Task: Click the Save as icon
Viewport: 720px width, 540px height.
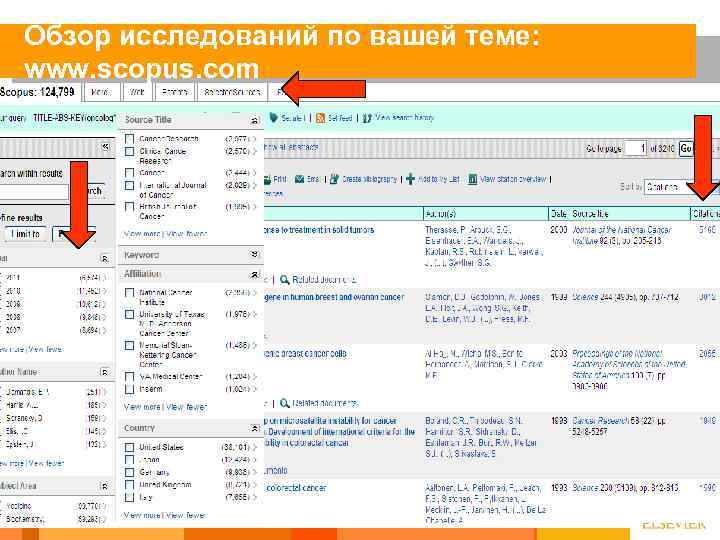Action: pos(274,118)
